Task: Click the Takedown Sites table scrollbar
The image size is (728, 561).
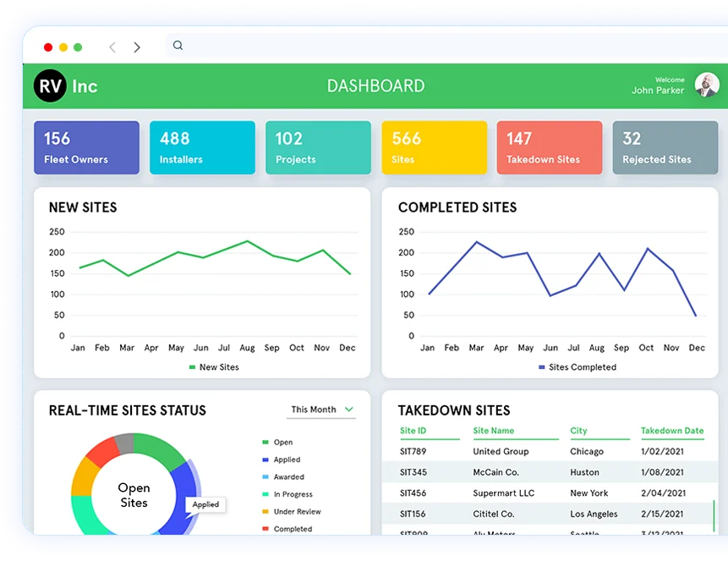Action: pos(714,514)
